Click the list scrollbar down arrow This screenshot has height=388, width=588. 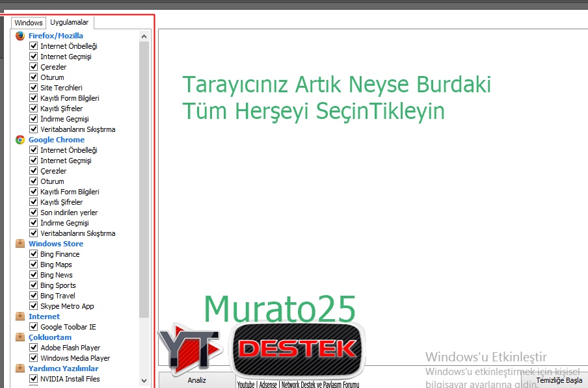[144, 380]
